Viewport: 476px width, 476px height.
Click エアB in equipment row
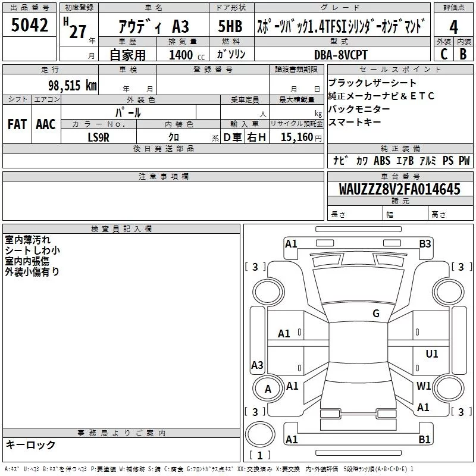click(x=405, y=160)
